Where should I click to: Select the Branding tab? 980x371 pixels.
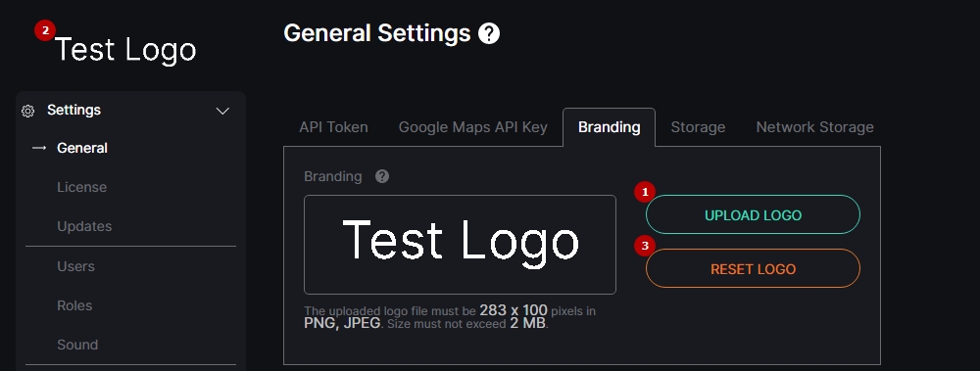(x=609, y=127)
